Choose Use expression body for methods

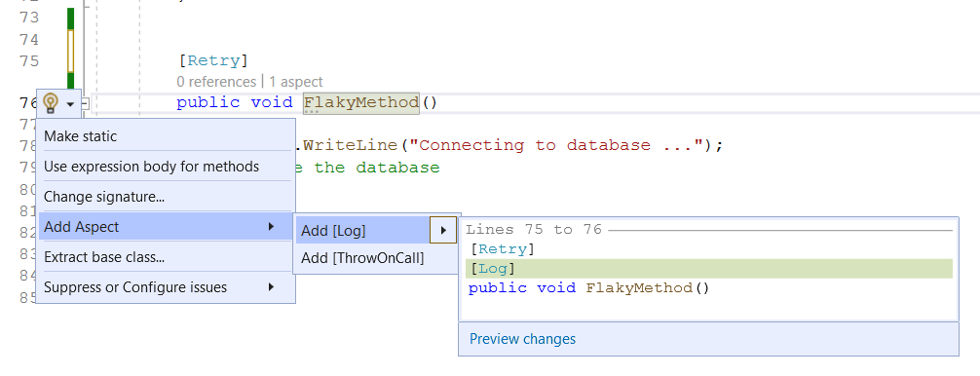coord(151,167)
